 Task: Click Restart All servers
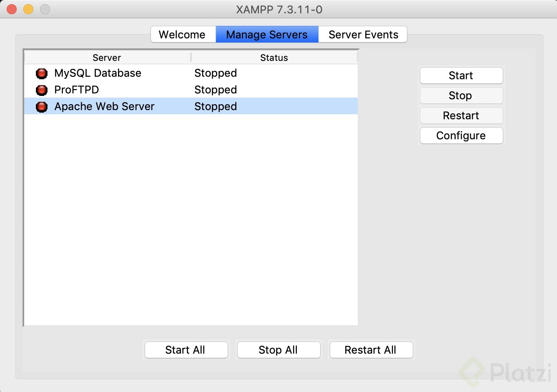coord(371,350)
